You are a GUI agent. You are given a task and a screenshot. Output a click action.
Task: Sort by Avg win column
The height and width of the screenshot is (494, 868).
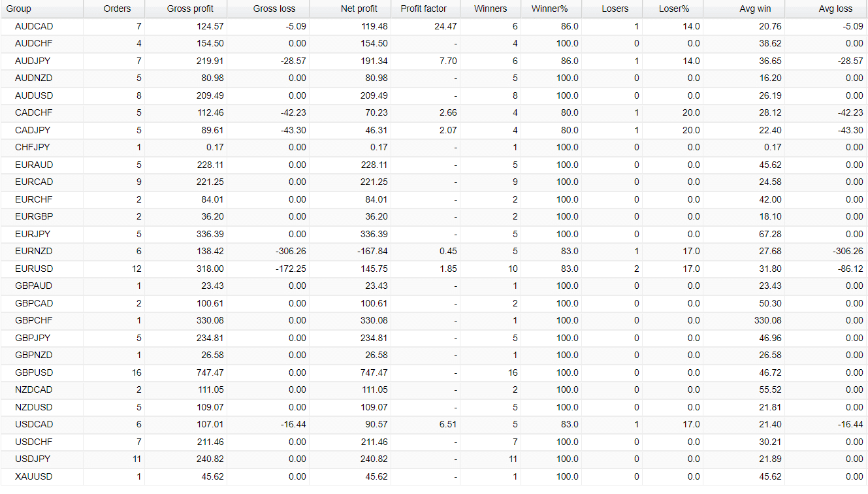(744, 9)
